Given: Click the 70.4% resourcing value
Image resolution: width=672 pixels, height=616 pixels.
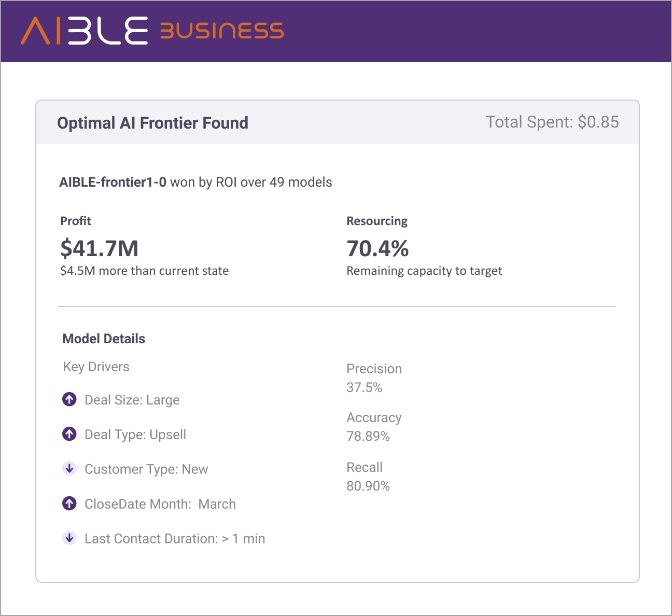Looking at the screenshot, I should (377, 248).
